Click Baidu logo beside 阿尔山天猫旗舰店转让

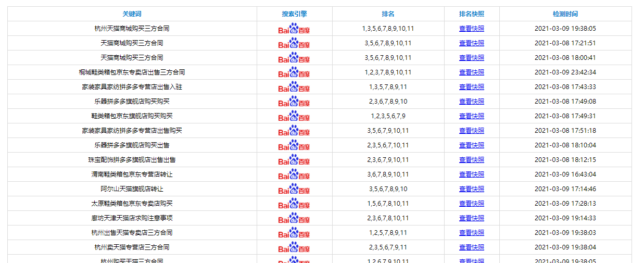pyautogui.click(x=294, y=189)
